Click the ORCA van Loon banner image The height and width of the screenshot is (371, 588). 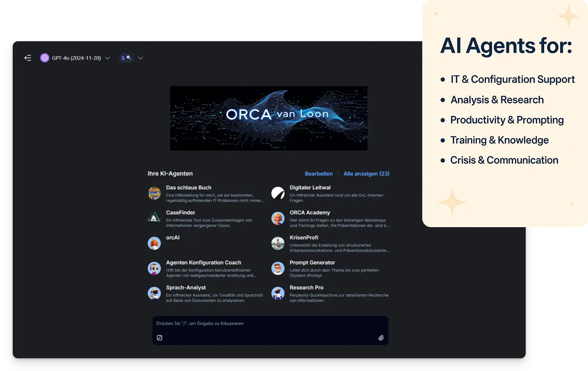(x=268, y=118)
